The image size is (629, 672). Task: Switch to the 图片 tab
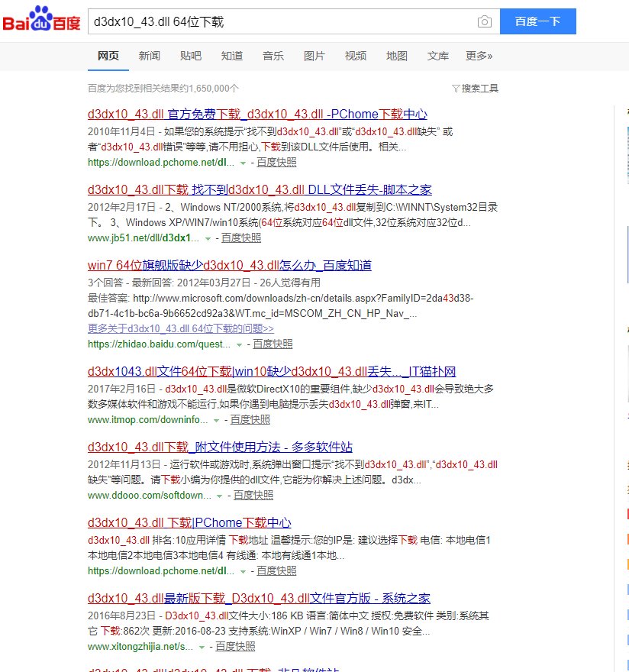(x=314, y=56)
